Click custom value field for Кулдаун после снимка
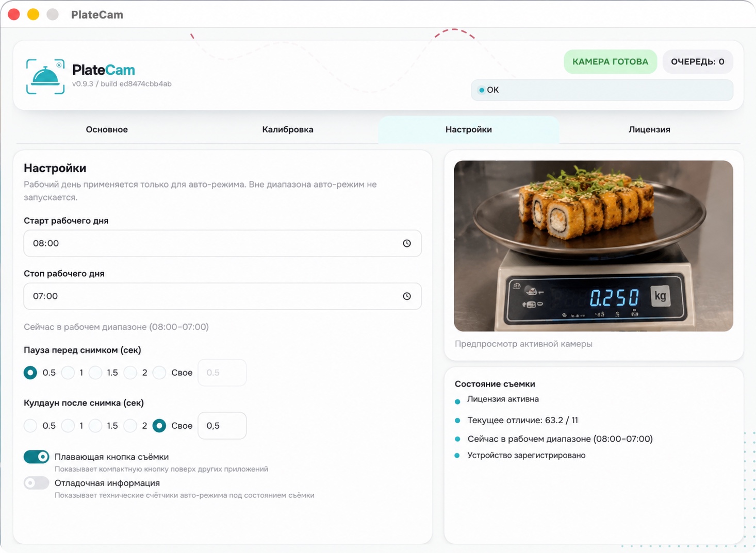This screenshot has height=553, width=756. [x=222, y=426]
